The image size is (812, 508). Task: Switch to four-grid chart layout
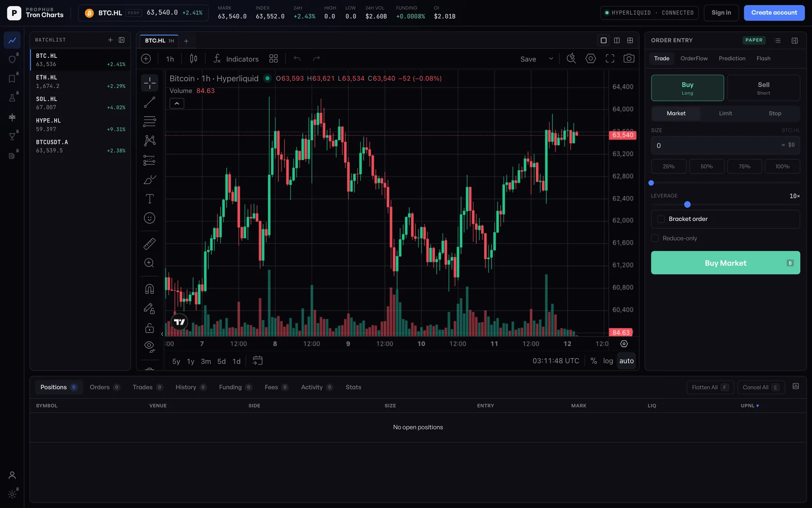(x=630, y=40)
